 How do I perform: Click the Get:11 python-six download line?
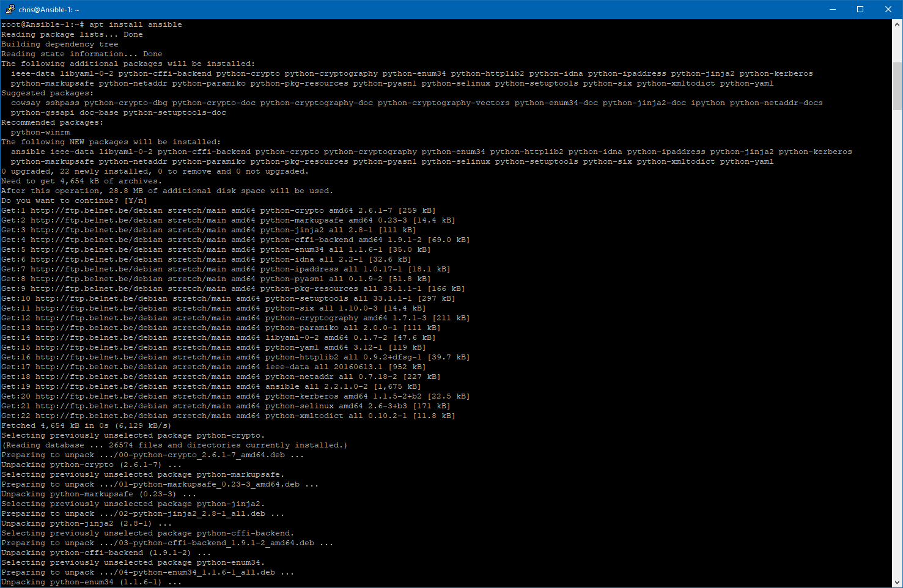click(214, 308)
